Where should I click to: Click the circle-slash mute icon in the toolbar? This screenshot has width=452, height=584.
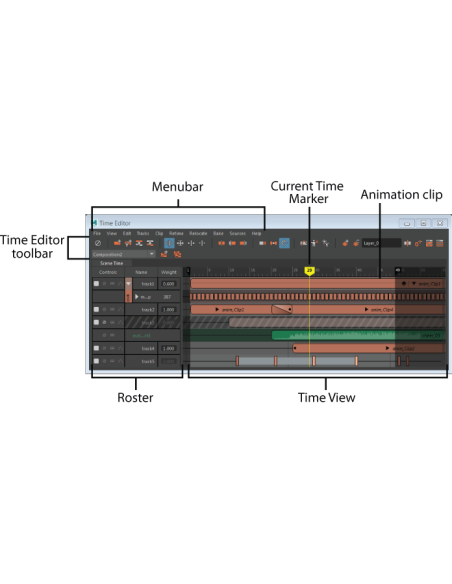pos(98,243)
